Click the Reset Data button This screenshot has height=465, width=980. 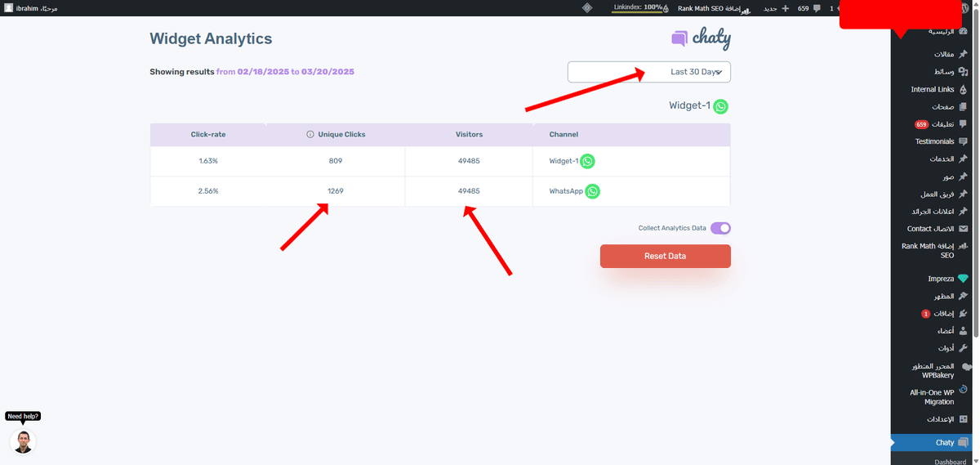click(666, 256)
